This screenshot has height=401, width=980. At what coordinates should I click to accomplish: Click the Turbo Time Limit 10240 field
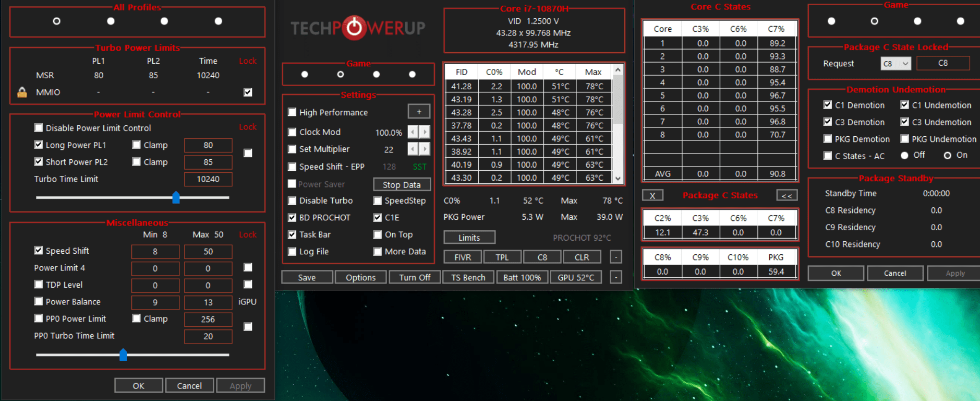[208, 179]
